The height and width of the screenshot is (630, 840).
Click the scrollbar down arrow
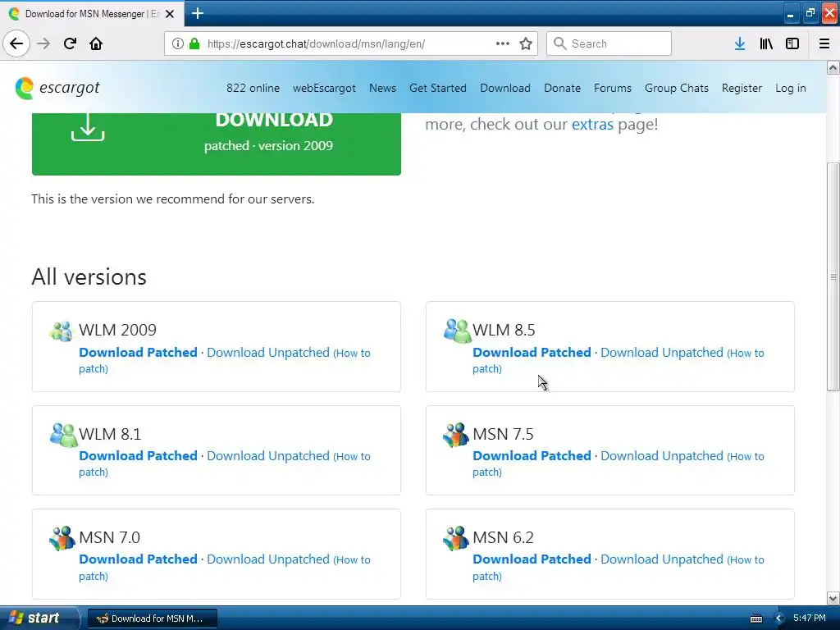[833, 598]
